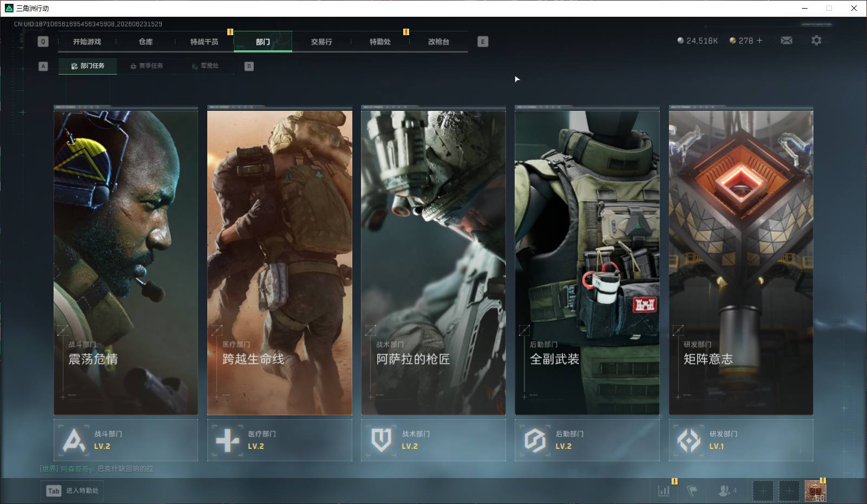Open the 开始游戏 tab
The image size is (867, 504).
coord(87,42)
